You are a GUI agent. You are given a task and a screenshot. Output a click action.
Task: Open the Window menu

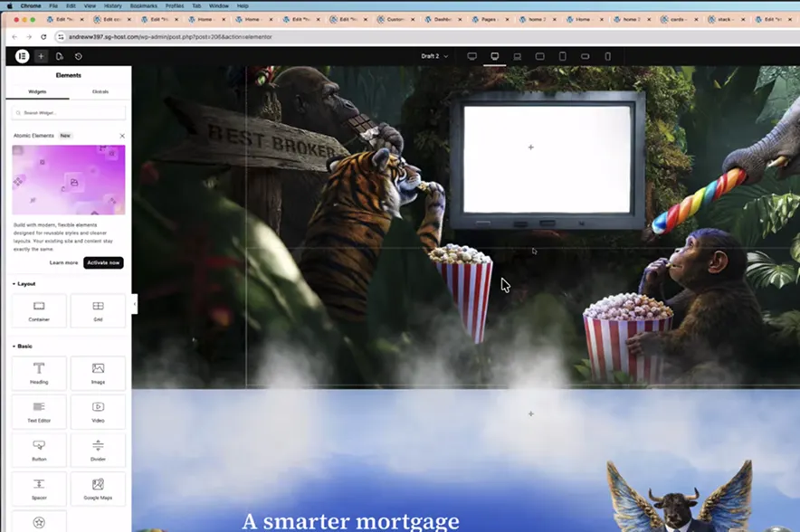click(x=219, y=5)
